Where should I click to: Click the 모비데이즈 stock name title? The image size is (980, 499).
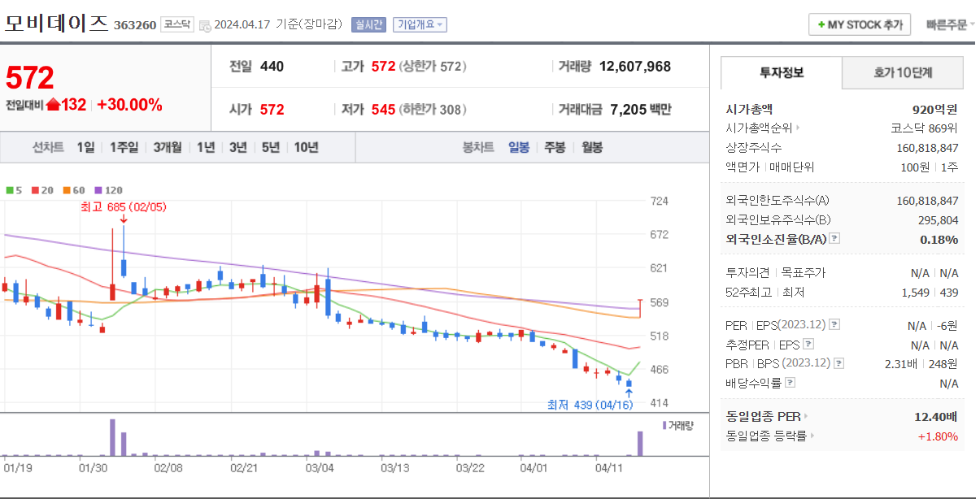pyautogui.click(x=56, y=23)
